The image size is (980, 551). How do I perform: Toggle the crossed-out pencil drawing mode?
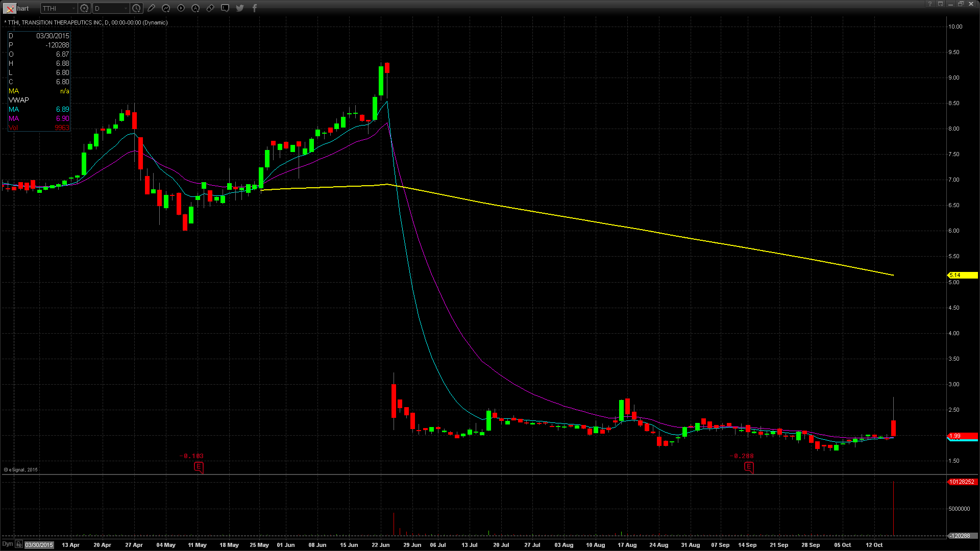[10, 9]
